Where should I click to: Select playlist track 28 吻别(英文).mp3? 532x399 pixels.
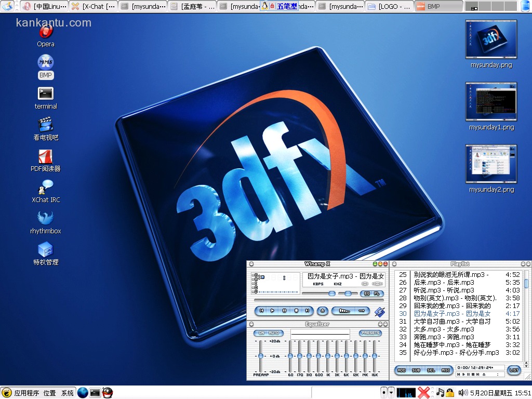(x=459, y=298)
